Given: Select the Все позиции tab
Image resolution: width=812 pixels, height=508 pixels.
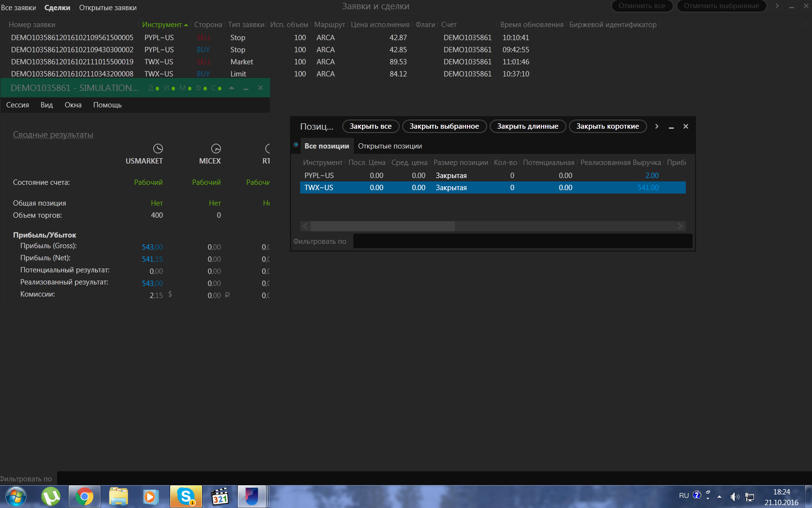Looking at the screenshot, I should point(327,146).
